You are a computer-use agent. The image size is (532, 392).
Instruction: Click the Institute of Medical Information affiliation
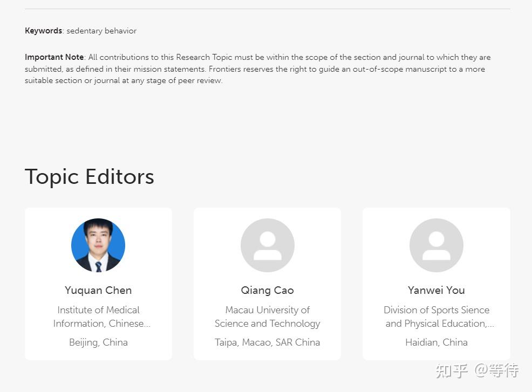pyautogui.click(x=98, y=317)
